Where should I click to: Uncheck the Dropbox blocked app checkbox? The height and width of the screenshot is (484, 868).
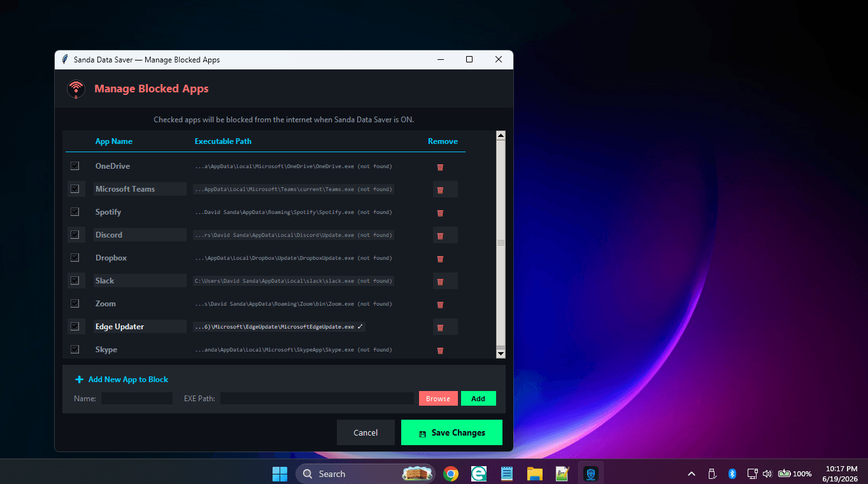(x=75, y=258)
